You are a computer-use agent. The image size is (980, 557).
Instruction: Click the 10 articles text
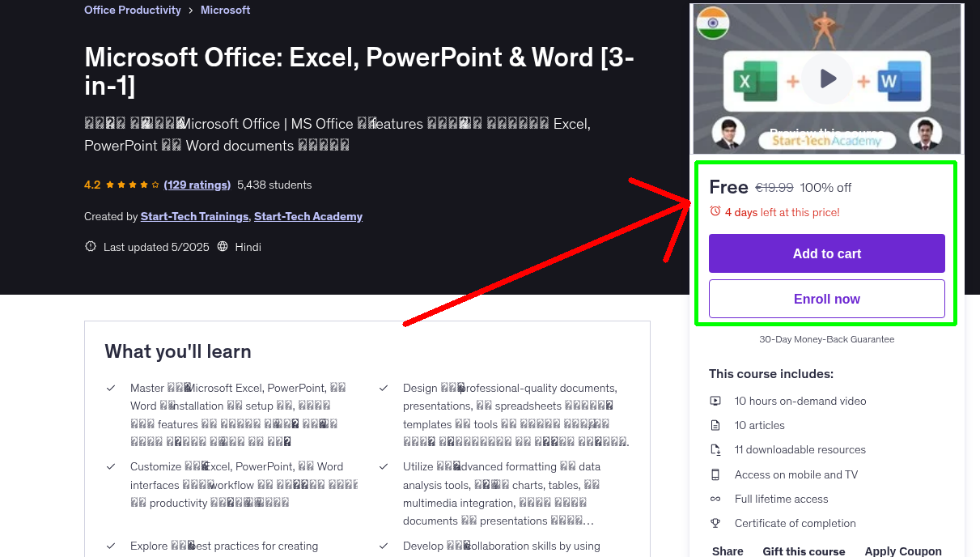[x=760, y=425]
